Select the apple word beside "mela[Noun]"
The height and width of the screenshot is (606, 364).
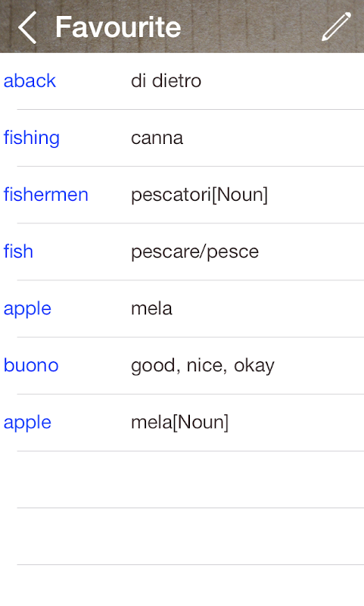(27, 423)
